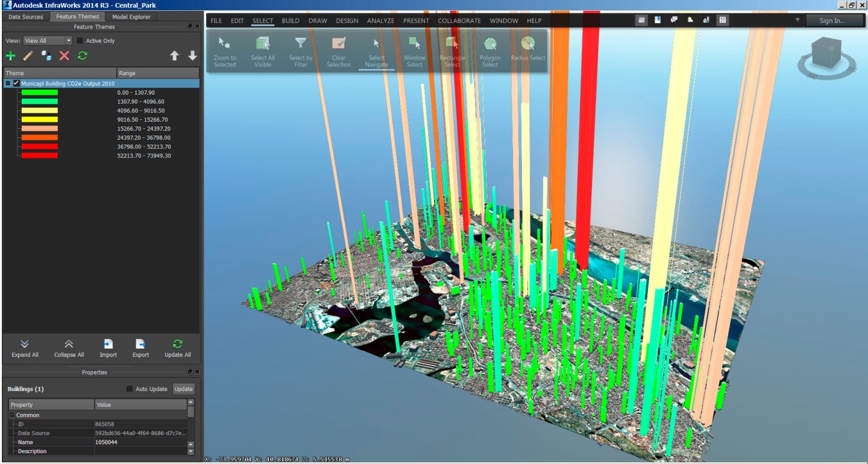Uncheck Municipal Building CO2e Output 2010 theme
Viewport: 868px width, 464px height.
16,84
